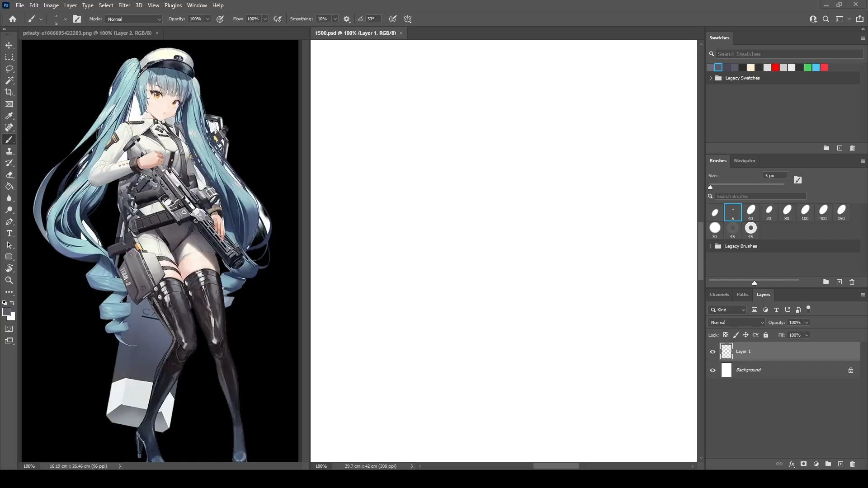
Task: Select the Eyedropper tool
Action: [9, 116]
